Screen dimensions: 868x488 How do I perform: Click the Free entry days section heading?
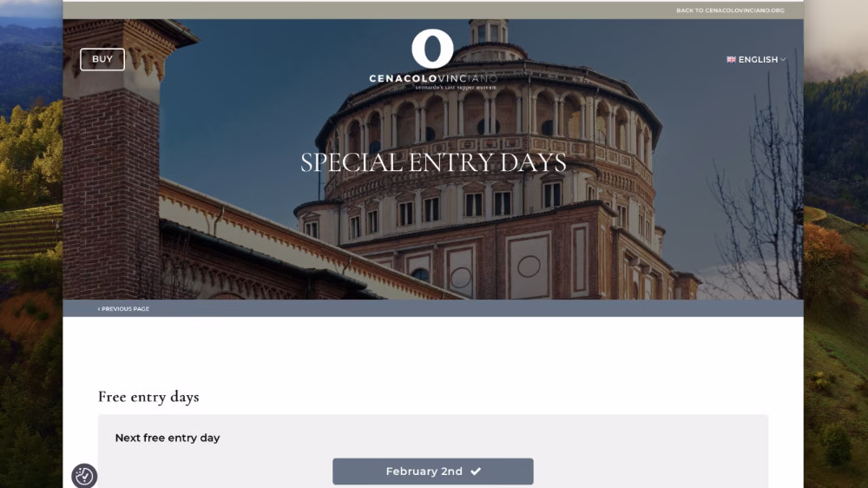148,397
